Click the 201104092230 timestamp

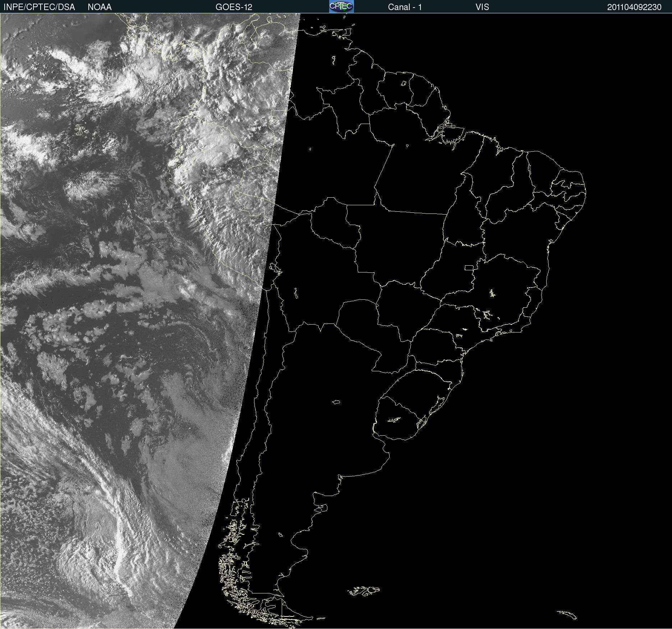[x=634, y=7]
